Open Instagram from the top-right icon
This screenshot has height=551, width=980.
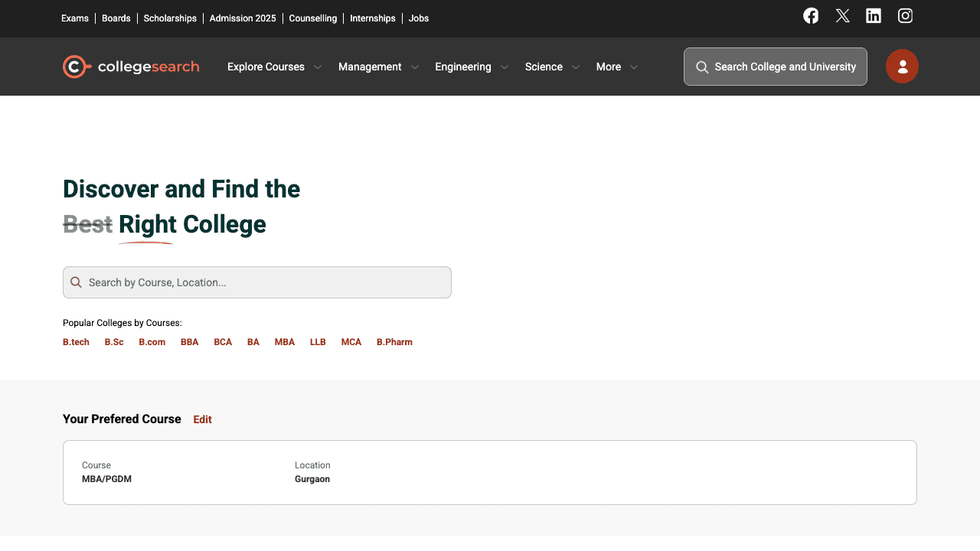tap(905, 15)
